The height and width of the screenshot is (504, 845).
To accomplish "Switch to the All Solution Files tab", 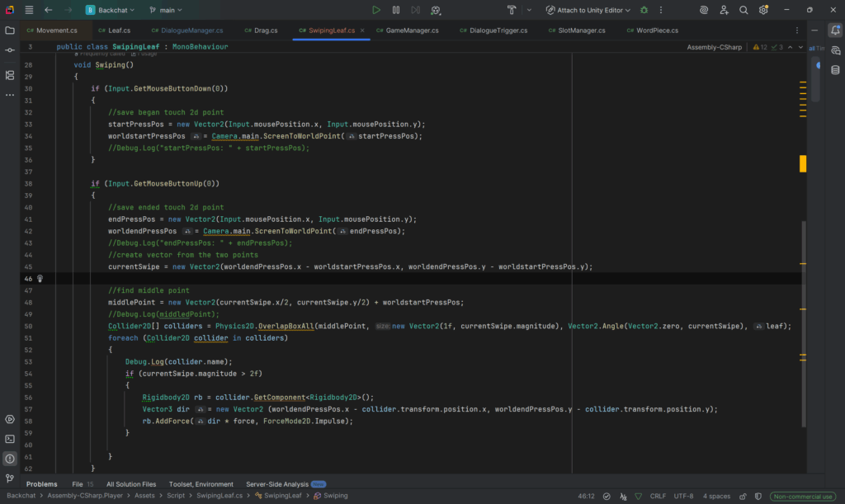I will coord(131,484).
